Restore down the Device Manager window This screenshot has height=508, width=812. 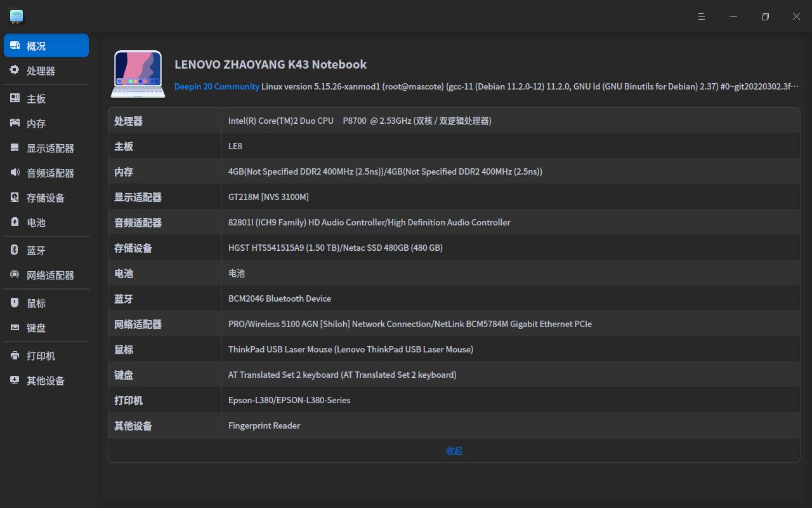click(765, 17)
